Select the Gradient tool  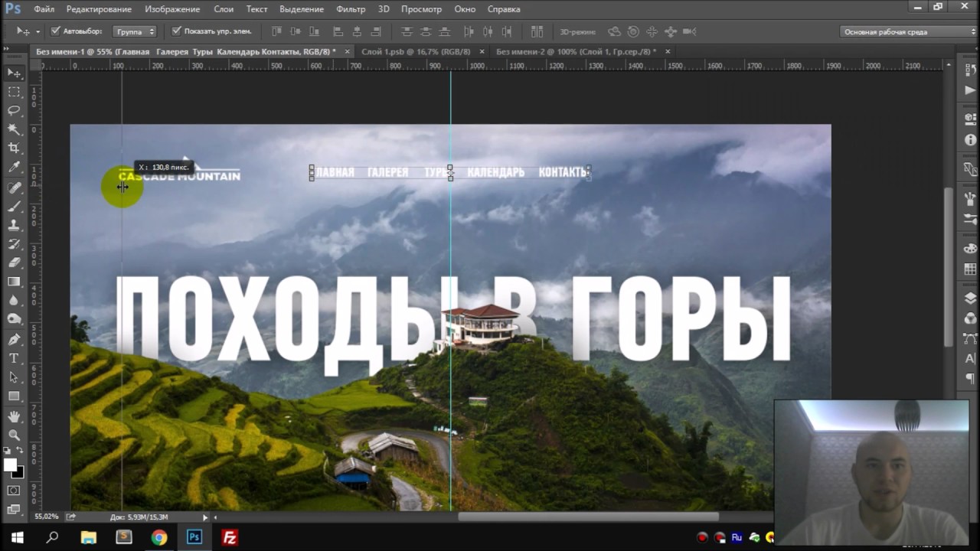click(14, 282)
